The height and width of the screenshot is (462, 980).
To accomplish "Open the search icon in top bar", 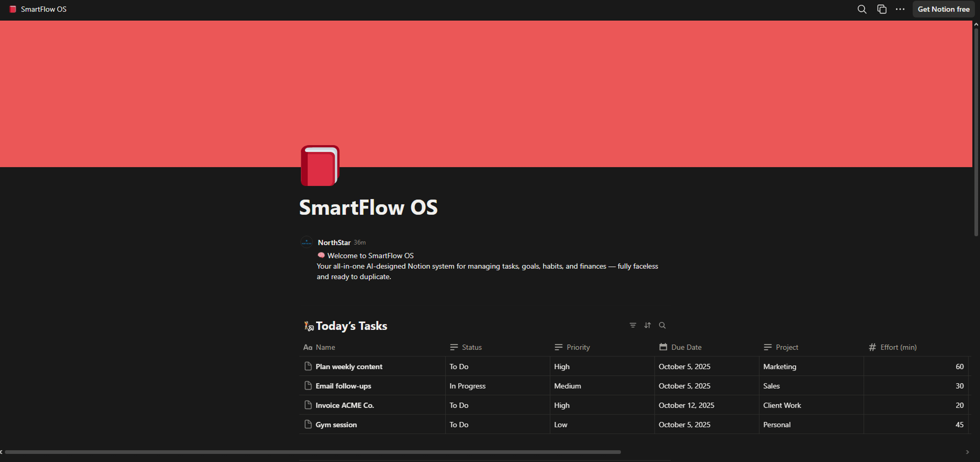I will 862,9.
